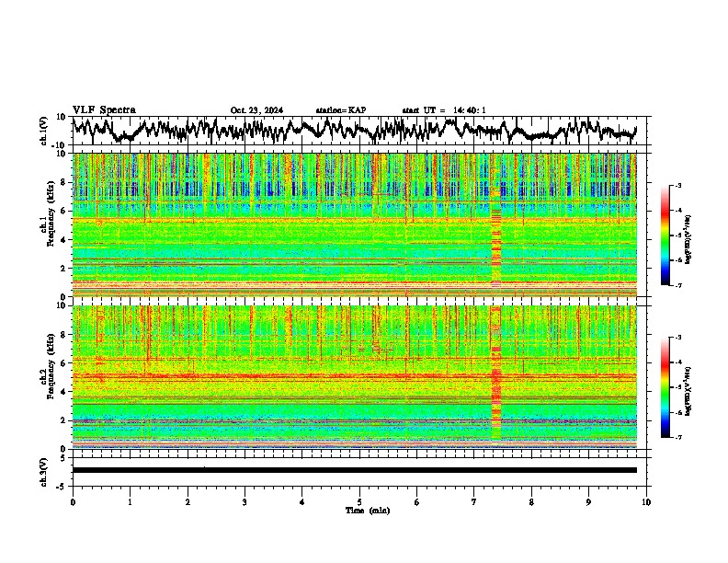This screenshot has height=563, width=728.
Task: Click inside the ch.2 spectrogram panel
Action: pyautogui.click(x=354, y=377)
